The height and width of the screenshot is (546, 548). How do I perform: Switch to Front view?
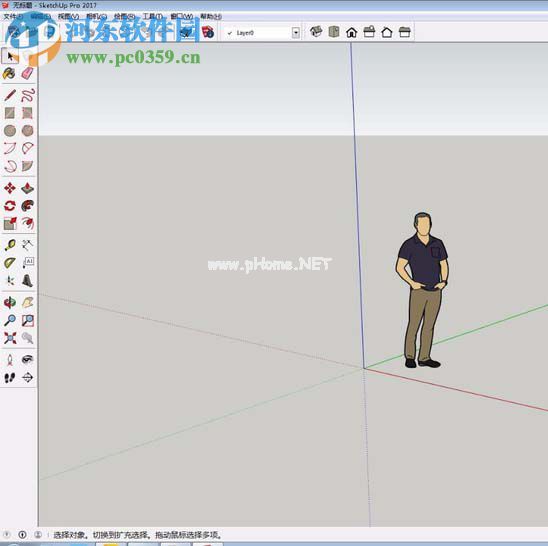(x=352, y=32)
